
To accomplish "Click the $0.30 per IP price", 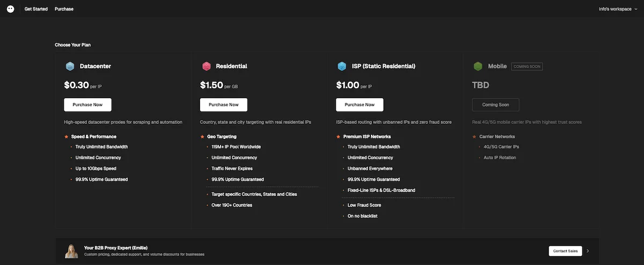I will click(x=83, y=85).
